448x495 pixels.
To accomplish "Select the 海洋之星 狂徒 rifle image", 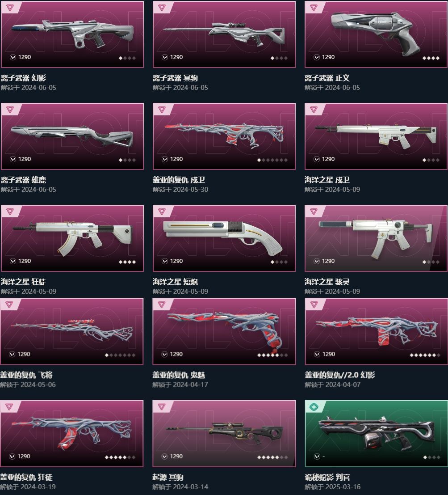I will coord(72,237).
